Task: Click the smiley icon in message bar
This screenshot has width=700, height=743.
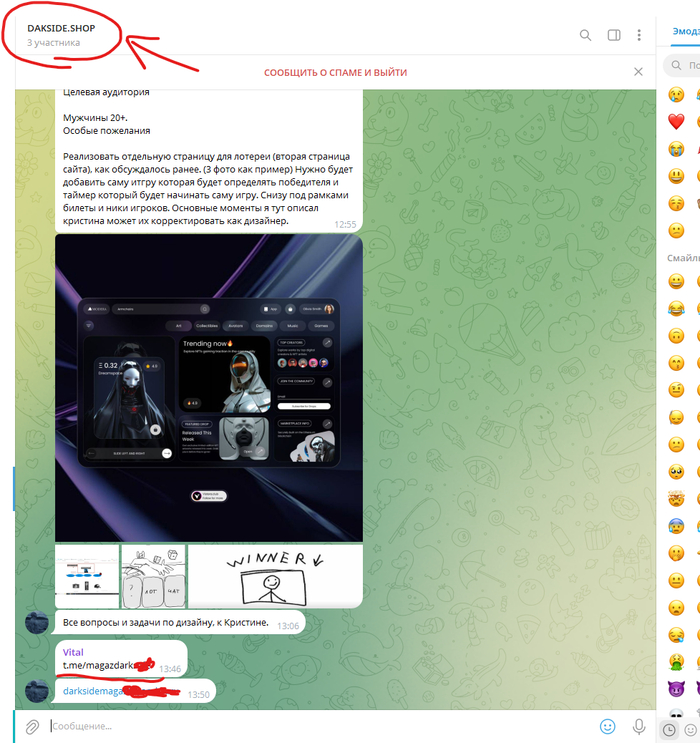Action: point(607,726)
